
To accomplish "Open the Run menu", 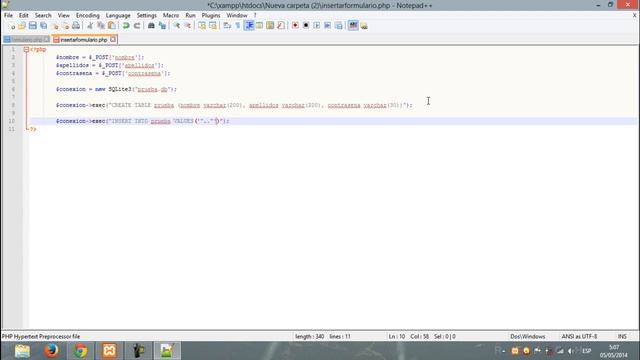I will 190,16.
